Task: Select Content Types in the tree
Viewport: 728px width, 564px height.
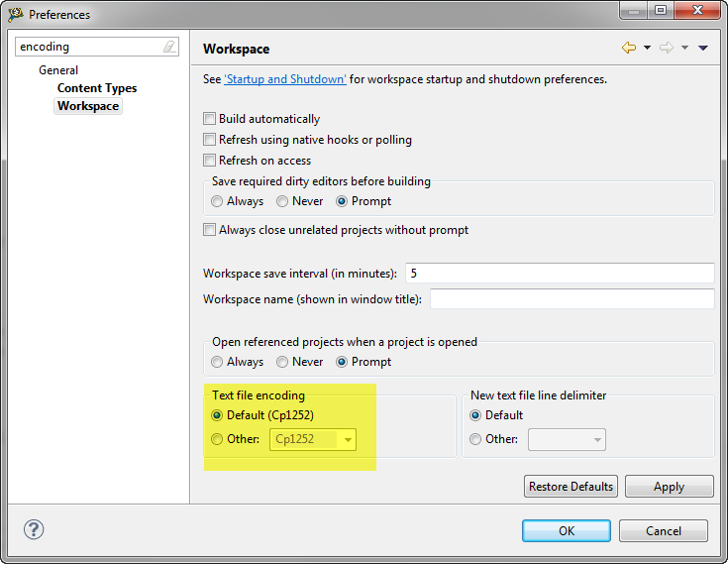Action: click(x=97, y=88)
